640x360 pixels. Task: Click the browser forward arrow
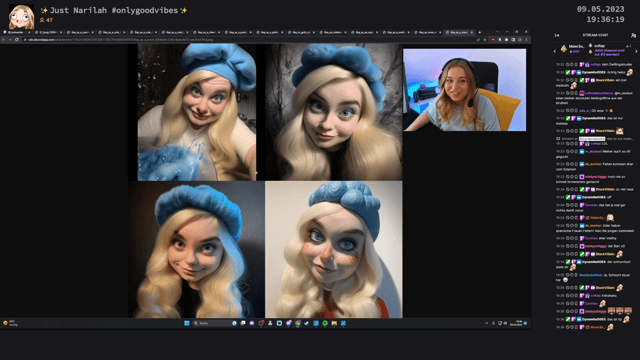point(10,40)
